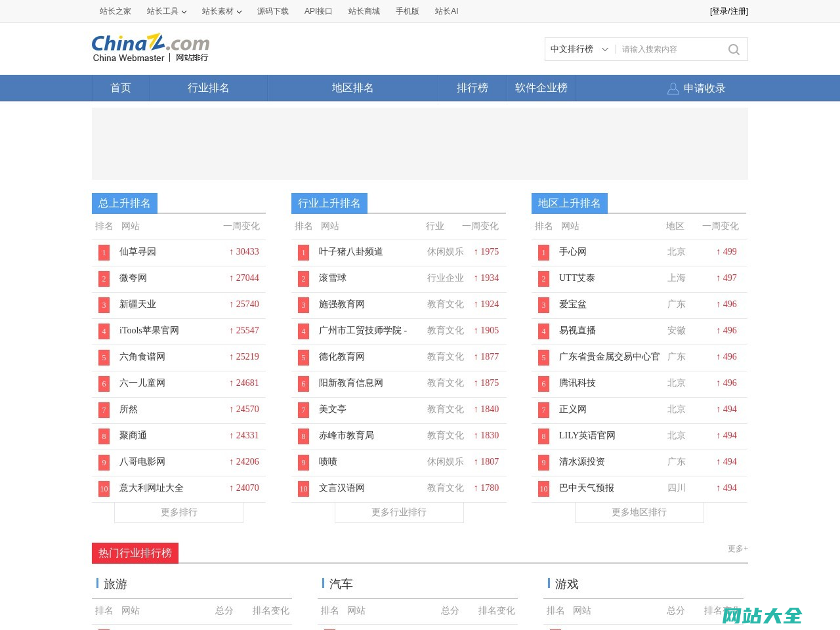This screenshot has width=840, height=630.
Task: Click the 登录/注册 link
Action: coord(729,11)
